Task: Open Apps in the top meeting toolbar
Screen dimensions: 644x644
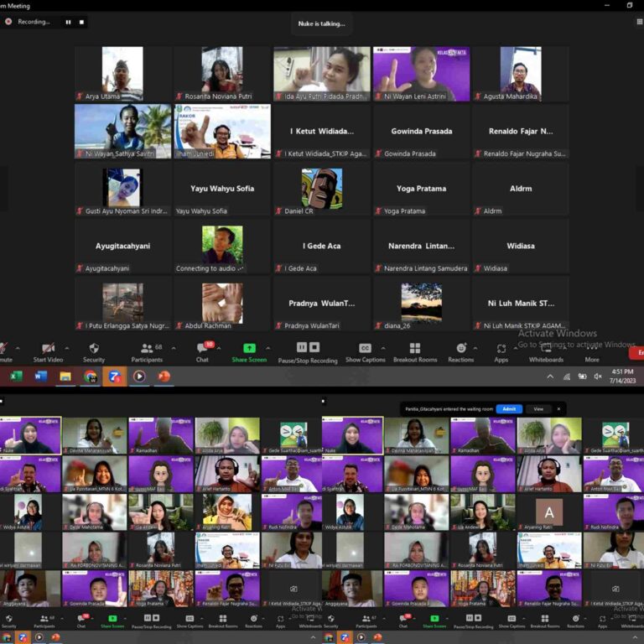Action: tap(501, 352)
